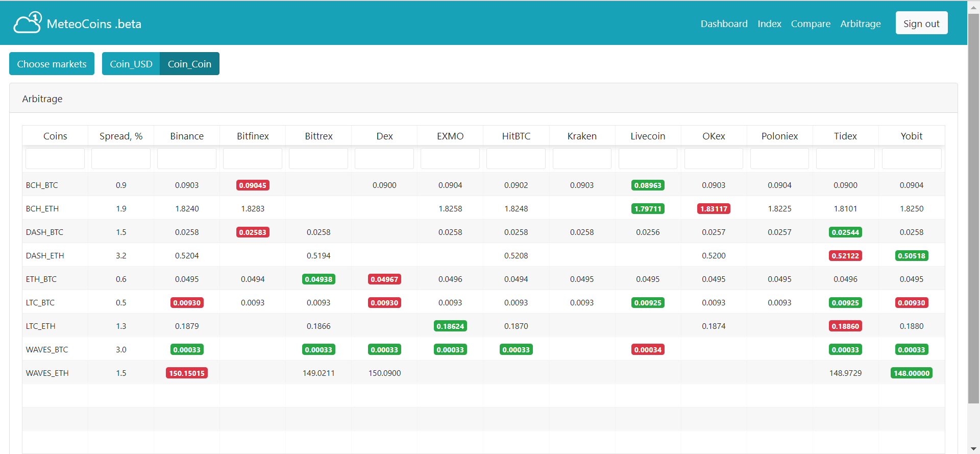Click the MeteoCoins cloud logo icon

tap(28, 22)
